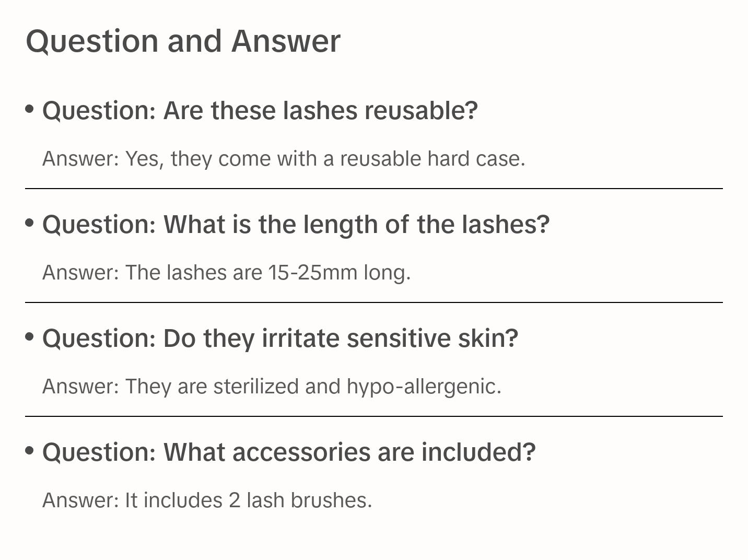Image resolution: width=748 pixels, height=560 pixels.
Task: Click the bullet beside the accessories included question
Action: click(x=30, y=451)
